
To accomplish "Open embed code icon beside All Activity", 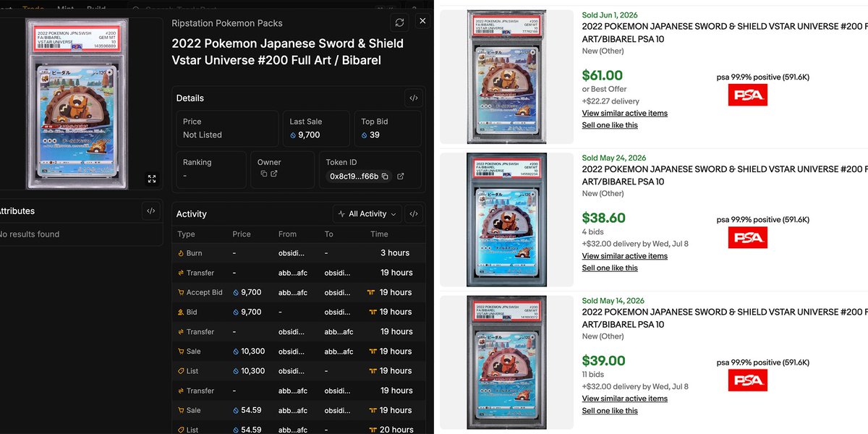I will coord(413,213).
